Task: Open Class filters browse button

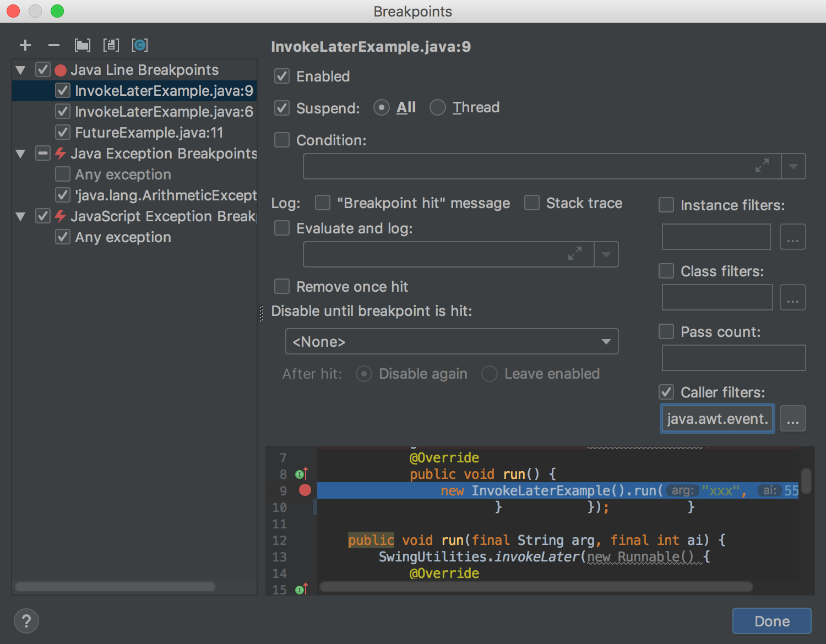Action: [x=793, y=297]
